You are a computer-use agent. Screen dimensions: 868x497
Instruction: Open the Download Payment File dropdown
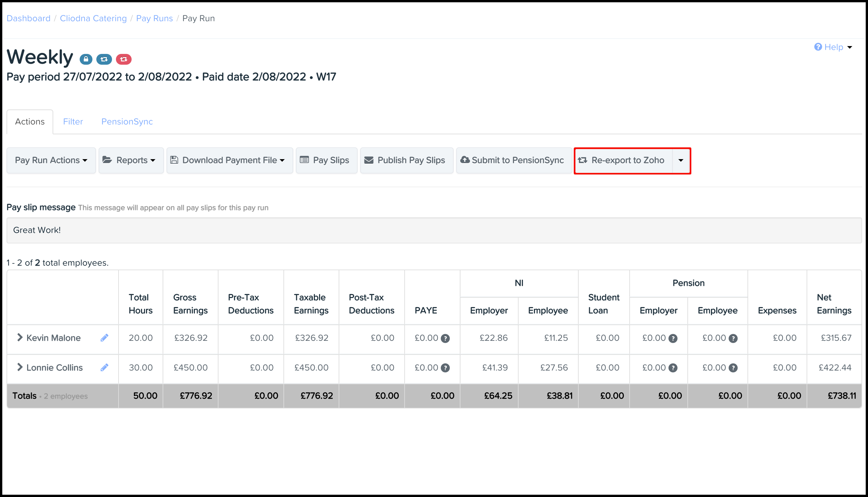[230, 160]
